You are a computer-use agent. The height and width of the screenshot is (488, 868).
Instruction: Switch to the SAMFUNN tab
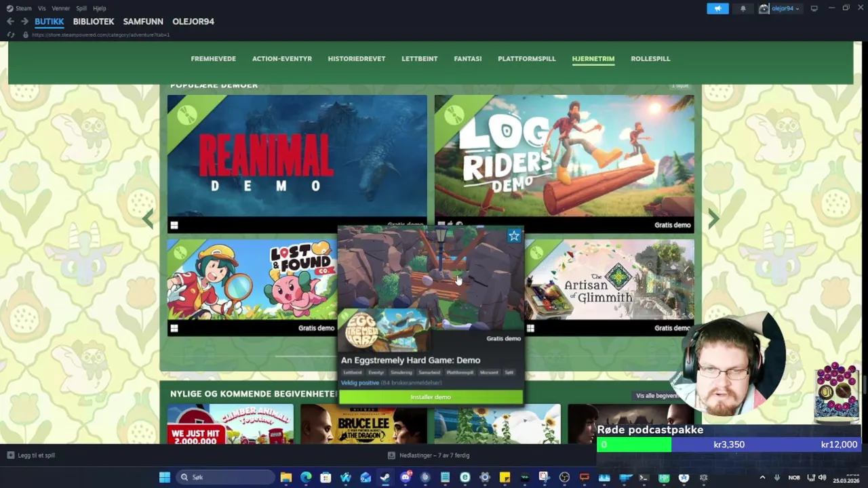[143, 21]
